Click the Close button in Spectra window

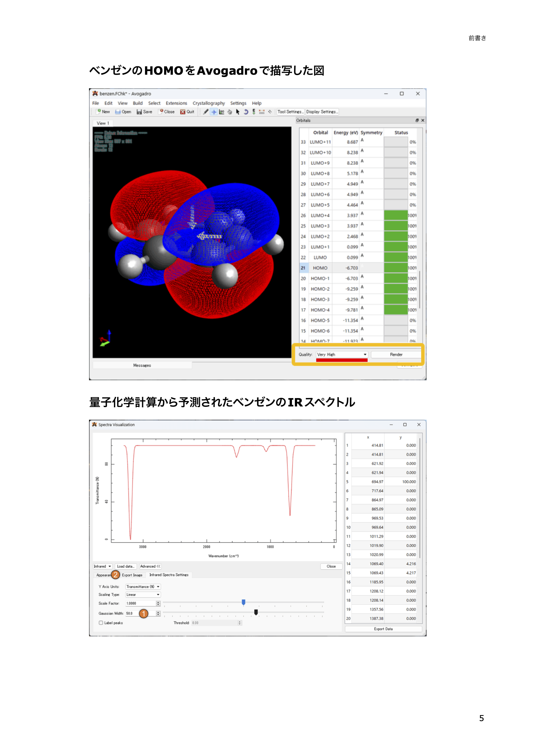(331, 566)
